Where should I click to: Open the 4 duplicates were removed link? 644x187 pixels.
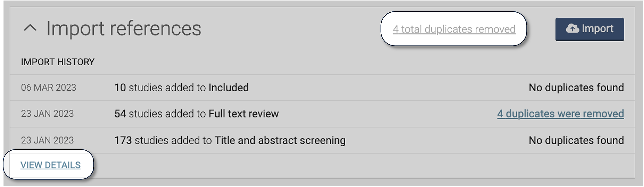(560, 114)
